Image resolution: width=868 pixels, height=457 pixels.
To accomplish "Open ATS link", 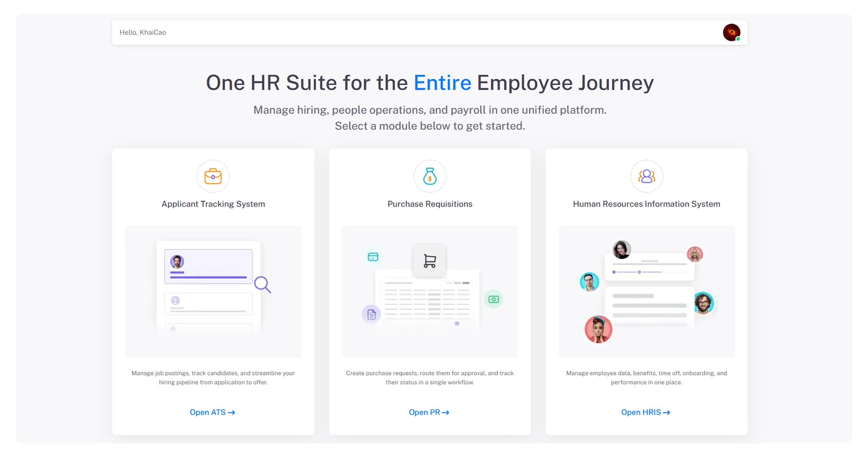I will tap(213, 412).
